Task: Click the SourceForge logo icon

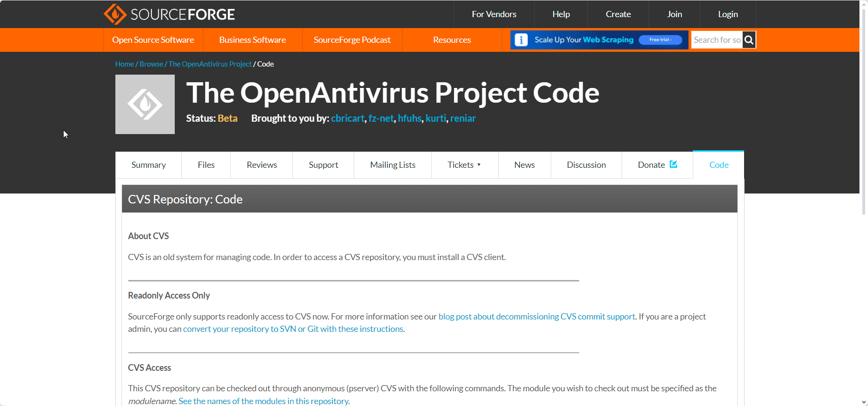Action: [x=115, y=14]
